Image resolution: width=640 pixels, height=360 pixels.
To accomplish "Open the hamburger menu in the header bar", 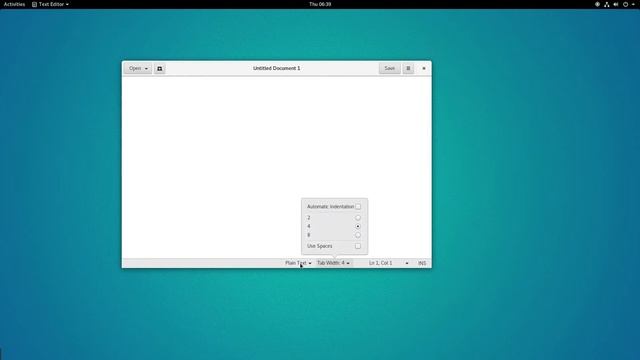I will [x=408, y=69].
